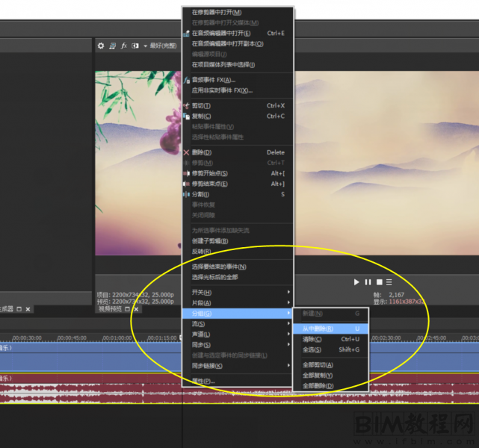Open the preview settings gear icon

click(101, 46)
